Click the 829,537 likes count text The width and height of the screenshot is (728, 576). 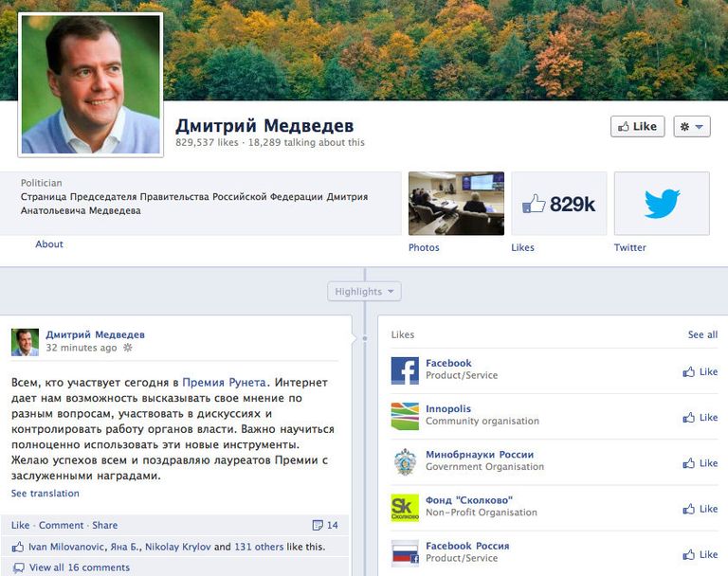(x=207, y=142)
